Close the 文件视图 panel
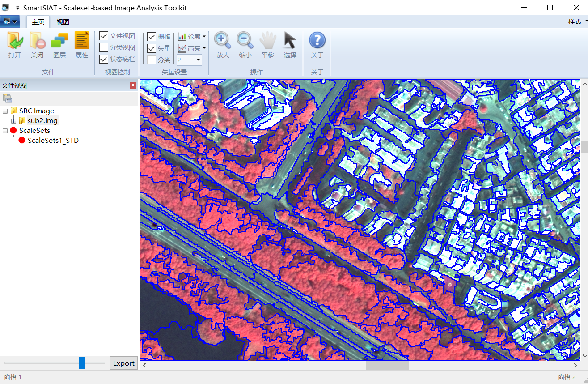The image size is (588, 384). [133, 85]
